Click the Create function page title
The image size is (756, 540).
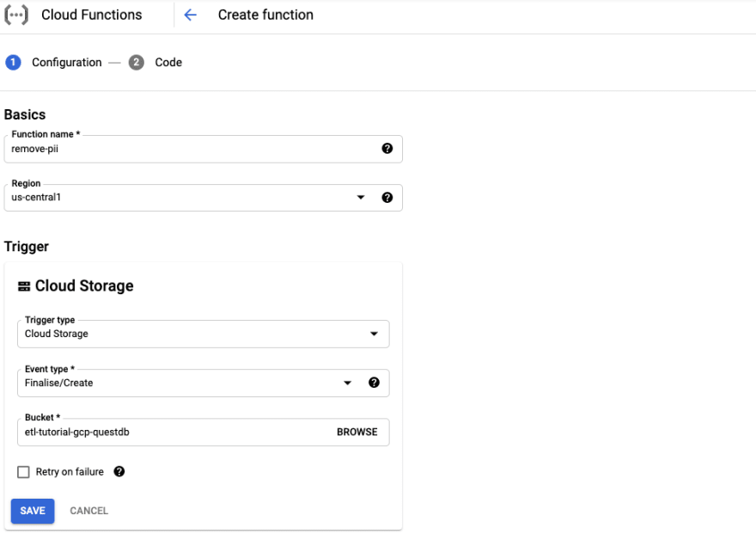coord(265,15)
